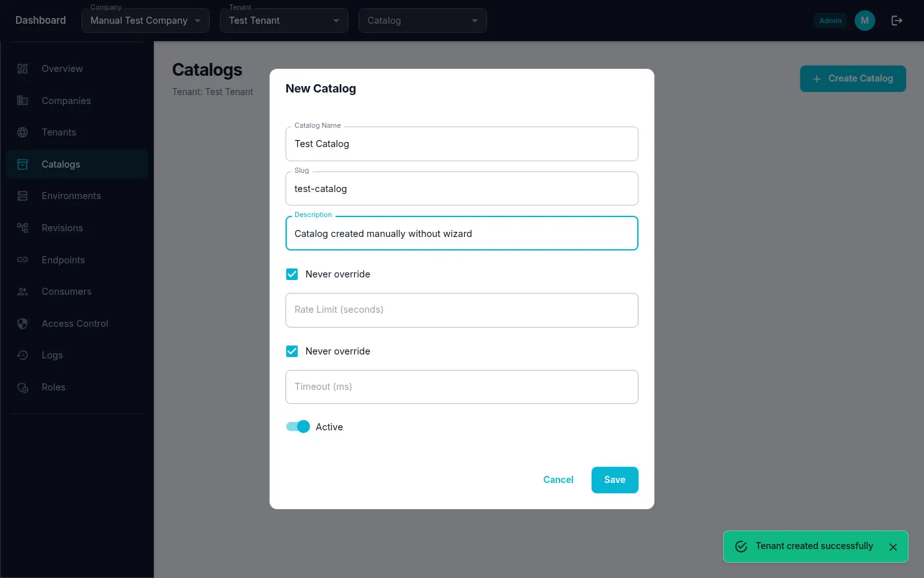Select the Catalogs icon in sidebar

pyautogui.click(x=22, y=164)
